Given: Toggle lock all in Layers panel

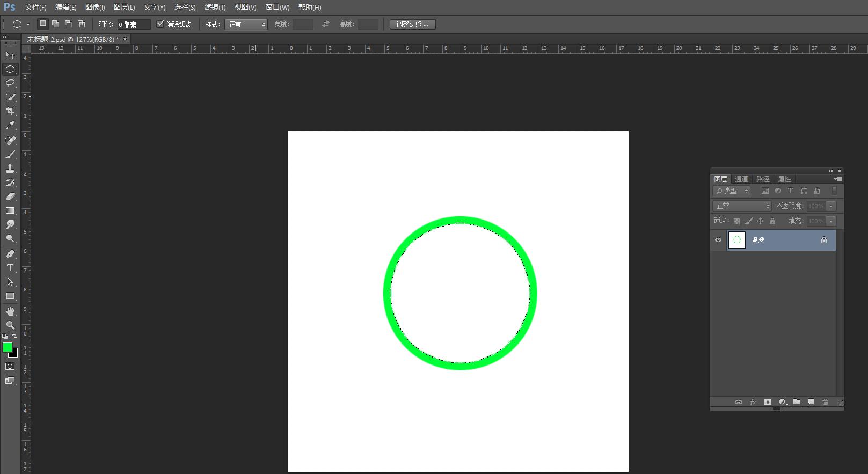Looking at the screenshot, I should [x=772, y=221].
